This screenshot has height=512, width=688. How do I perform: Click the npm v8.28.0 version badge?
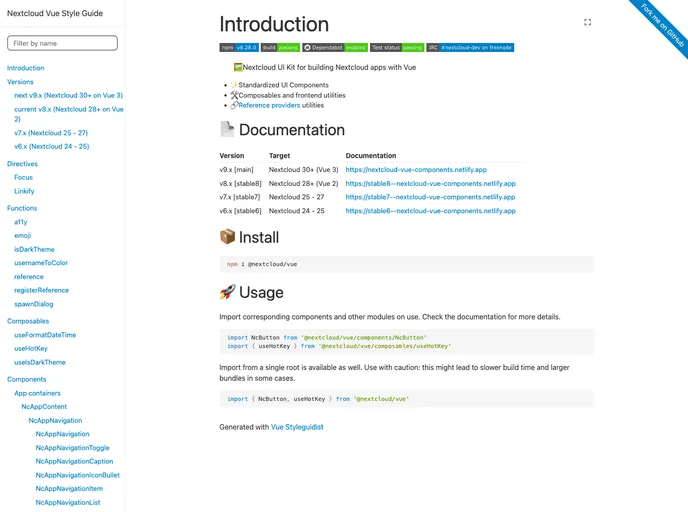239,47
